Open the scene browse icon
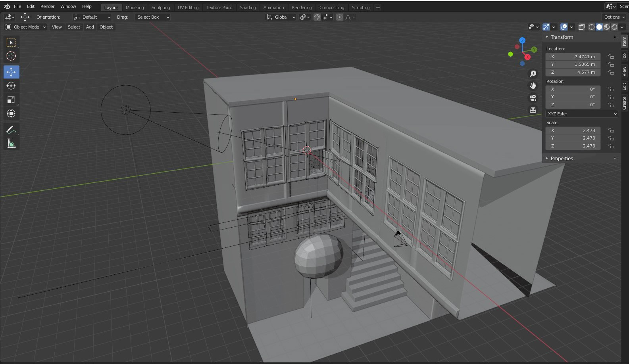 click(611, 6)
